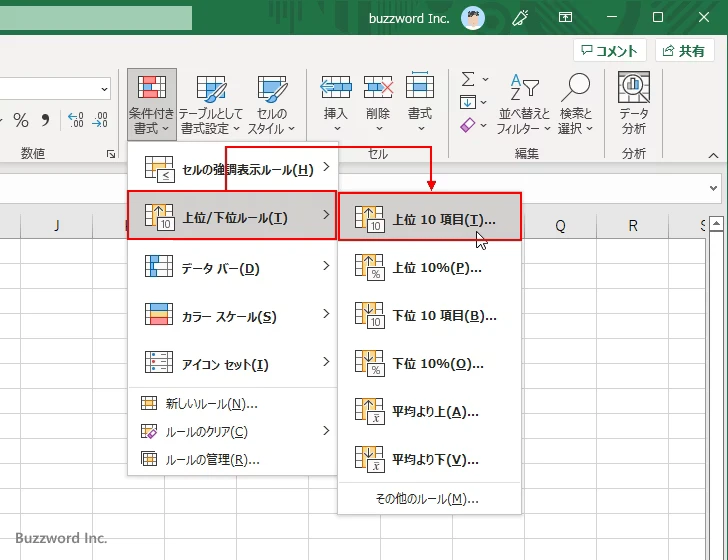
Task: Click the Format (書式) cells icon
Action: pos(420,86)
